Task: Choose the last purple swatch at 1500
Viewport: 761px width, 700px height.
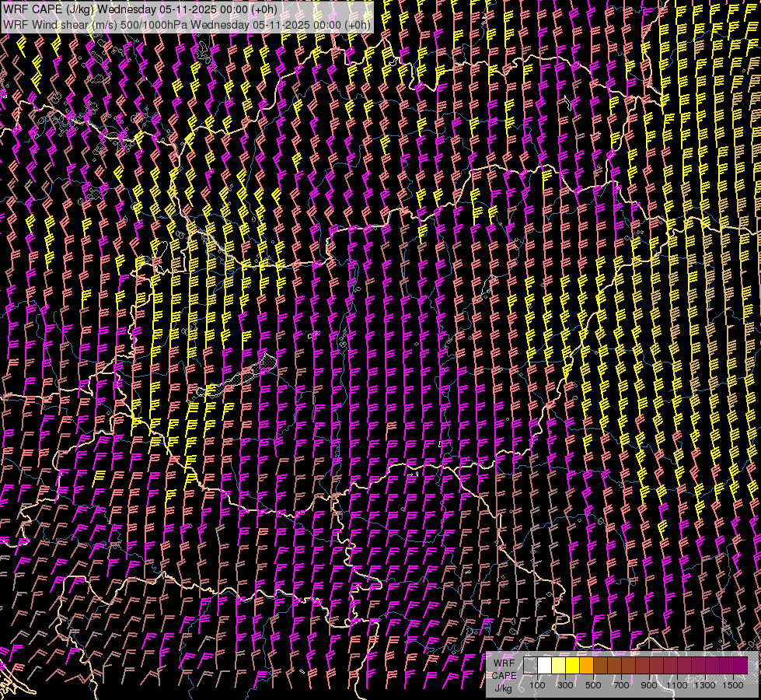Action: point(740,666)
